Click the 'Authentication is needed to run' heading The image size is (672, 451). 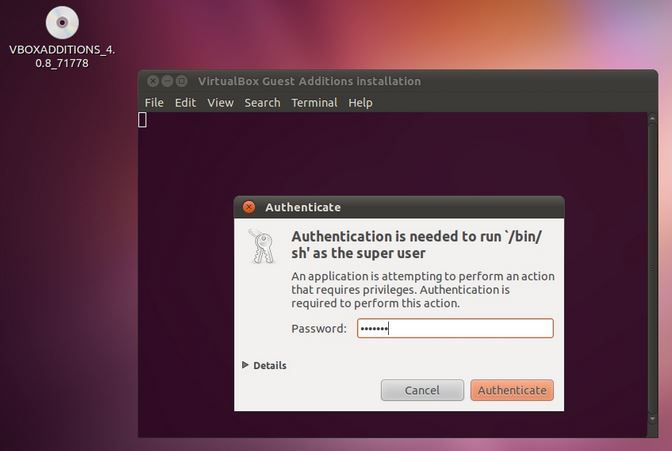pyautogui.click(x=417, y=244)
